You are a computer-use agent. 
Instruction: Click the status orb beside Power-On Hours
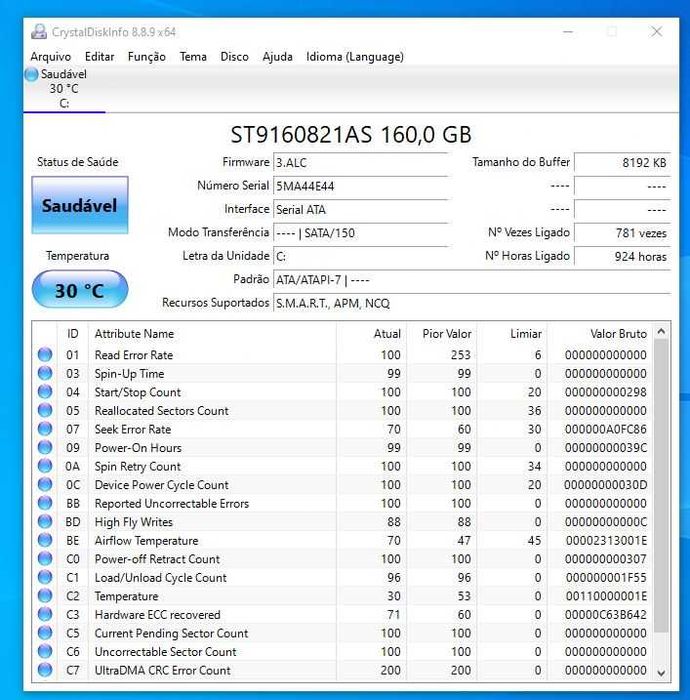(45, 447)
